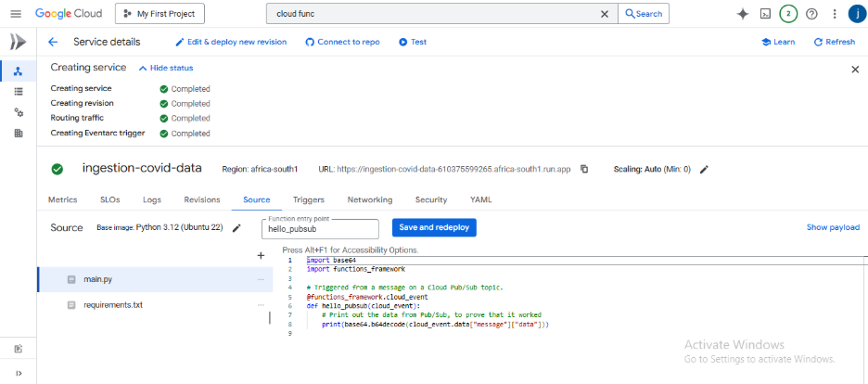The width and height of the screenshot is (868, 384).
Task: Open the three-dot settings menu in header
Action: (x=835, y=14)
